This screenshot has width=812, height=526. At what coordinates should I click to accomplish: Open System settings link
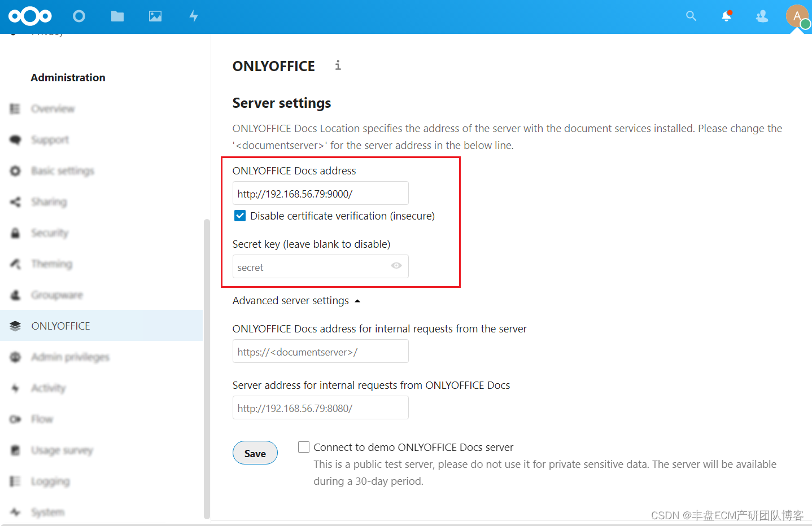pyautogui.click(x=48, y=512)
